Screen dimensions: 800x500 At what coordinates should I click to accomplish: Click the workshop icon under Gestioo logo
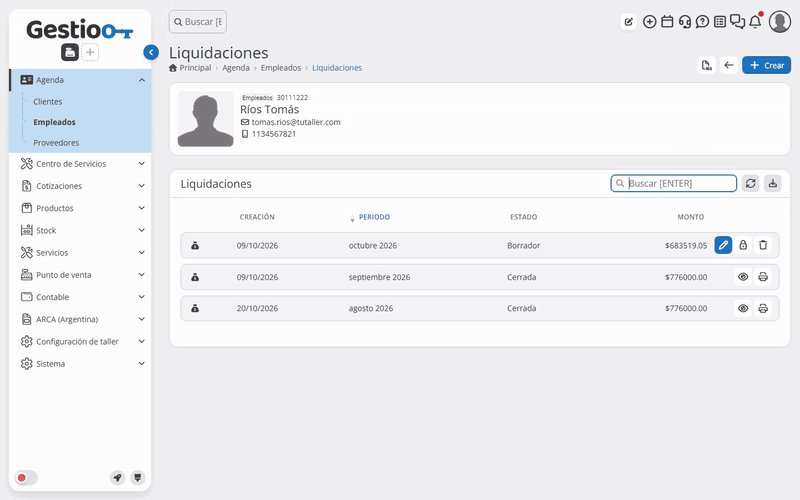click(x=70, y=52)
